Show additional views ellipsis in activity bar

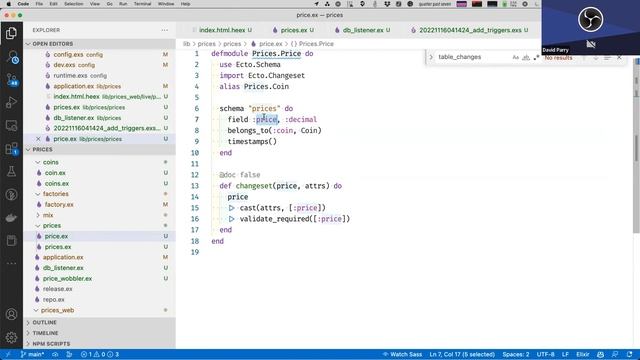11,263
